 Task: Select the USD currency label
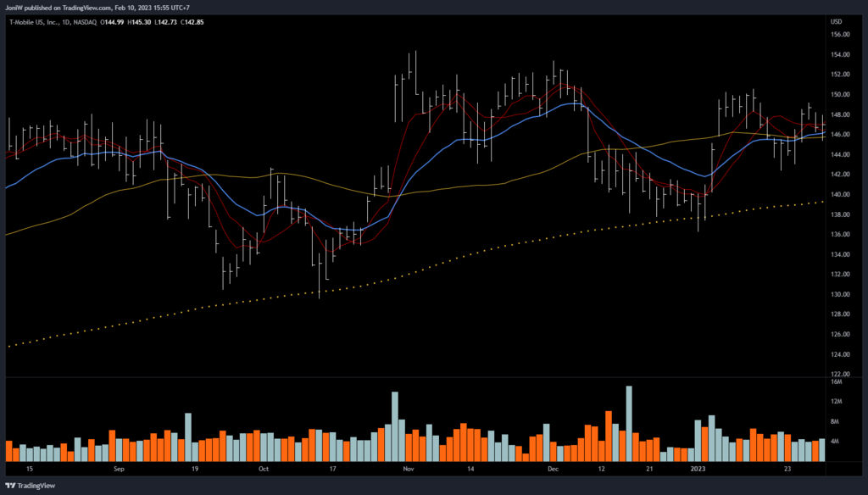835,21
